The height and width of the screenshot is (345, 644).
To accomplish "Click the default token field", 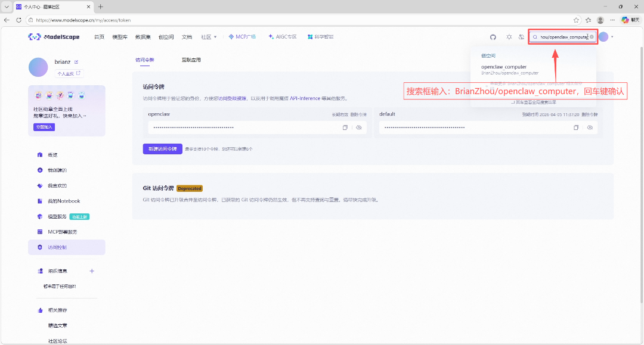I will click(x=488, y=128).
